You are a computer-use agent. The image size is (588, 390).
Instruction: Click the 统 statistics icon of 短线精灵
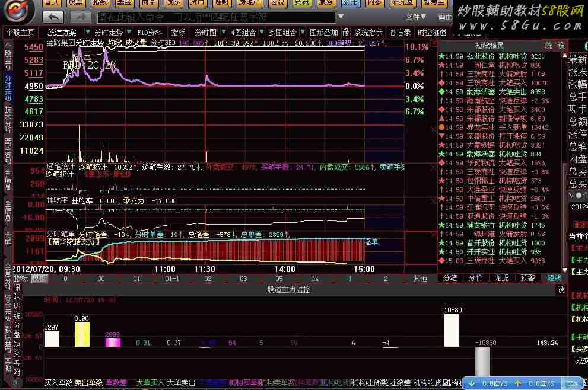548,46
